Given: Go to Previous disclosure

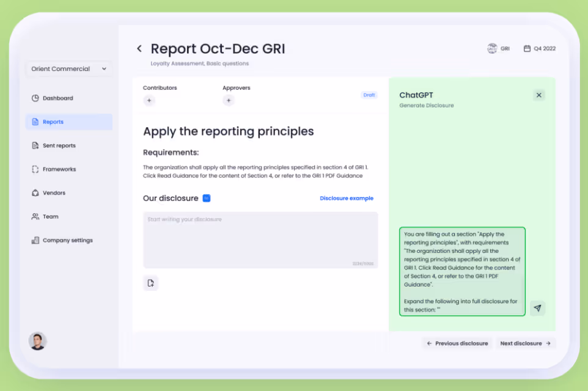Looking at the screenshot, I should (457, 343).
